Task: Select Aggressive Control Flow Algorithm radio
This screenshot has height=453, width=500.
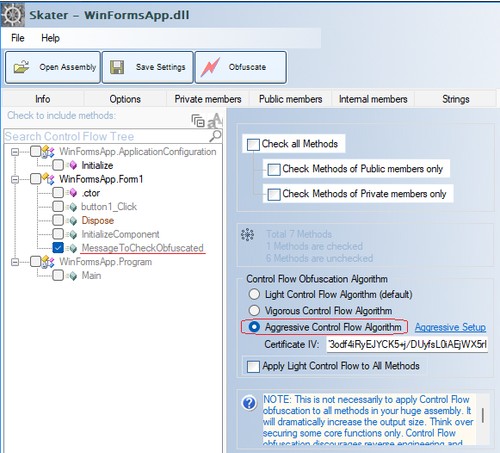Action: [x=254, y=327]
